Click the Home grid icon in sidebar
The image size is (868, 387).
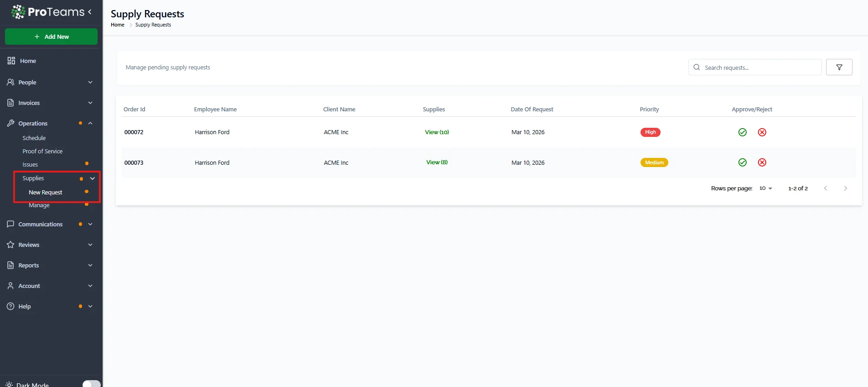[x=11, y=61]
